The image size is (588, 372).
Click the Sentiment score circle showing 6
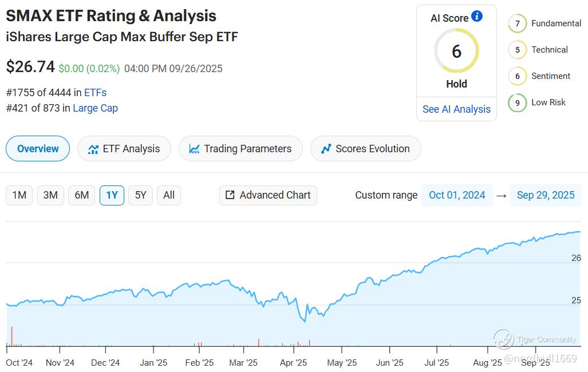[x=518, y=77]
